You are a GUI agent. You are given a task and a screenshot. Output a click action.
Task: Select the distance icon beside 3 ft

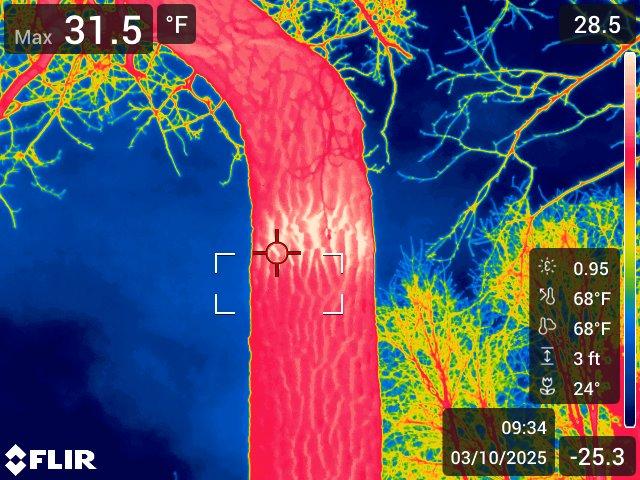click(547, 356)
